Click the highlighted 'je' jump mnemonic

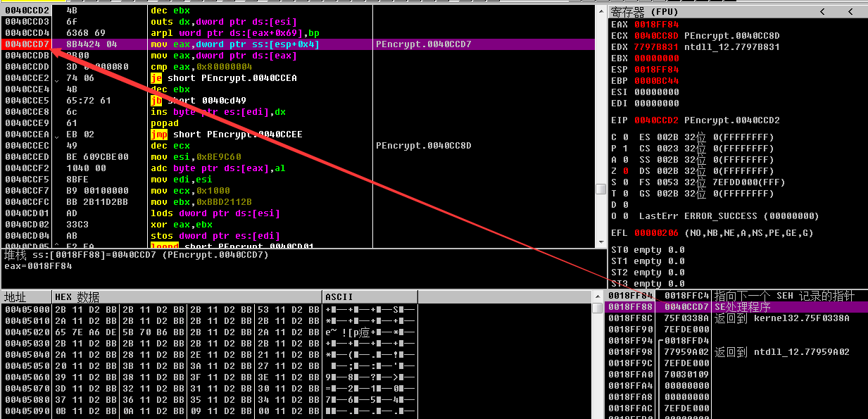point(156,78)
